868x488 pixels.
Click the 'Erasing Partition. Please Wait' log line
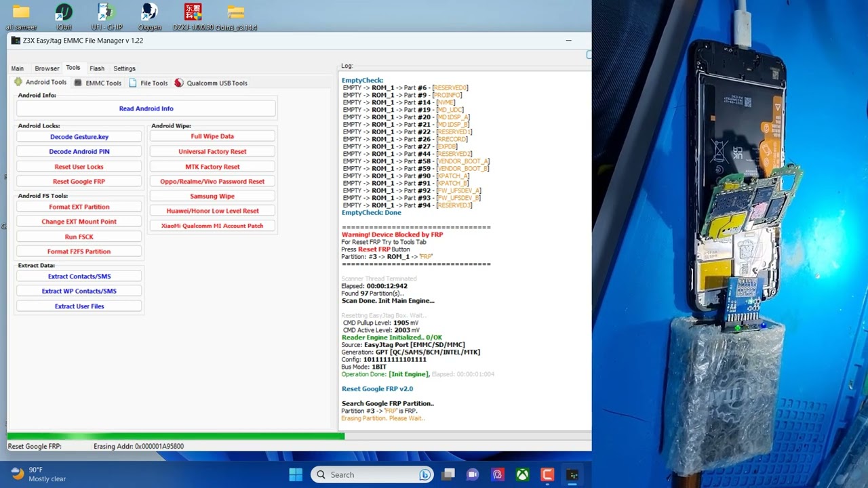pos(383,418)
